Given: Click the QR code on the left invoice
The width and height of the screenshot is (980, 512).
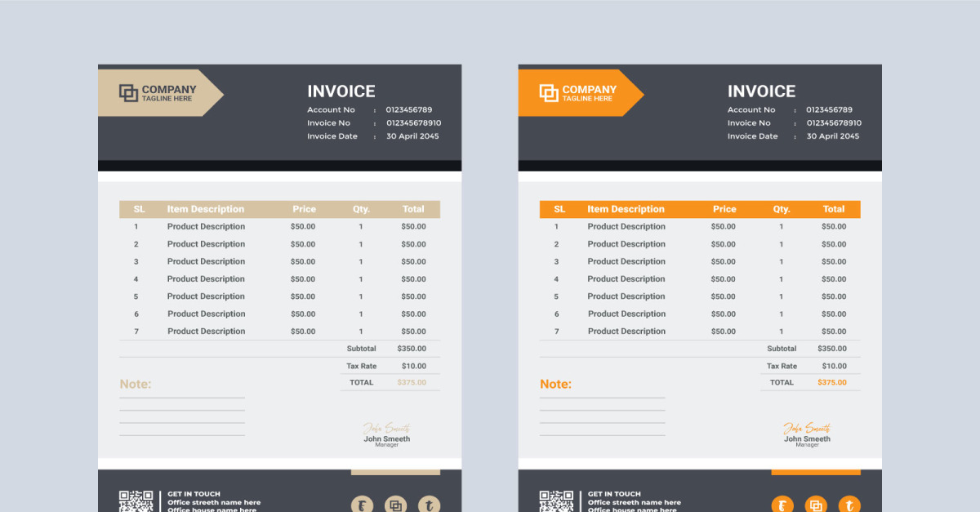Looking at the screenshot, I should click(137, 501).
